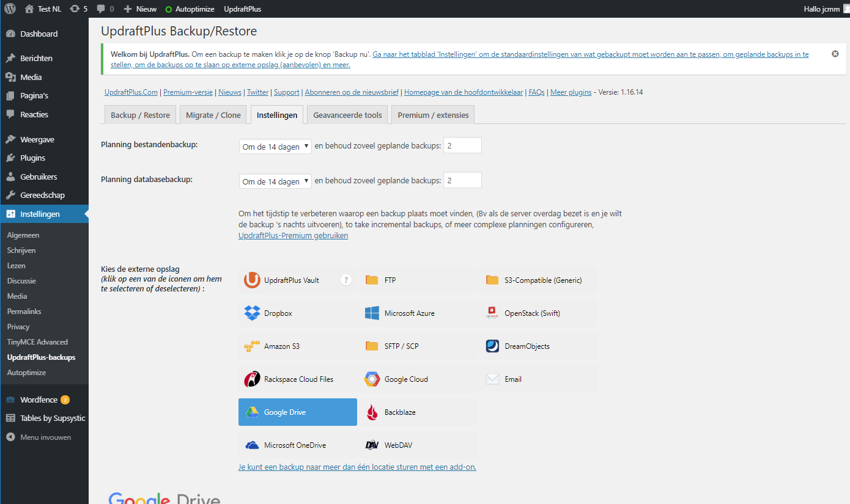This screenshot has height=504, width=850.
Task: Open Premium-versie link
Action: tap(188, 92)
